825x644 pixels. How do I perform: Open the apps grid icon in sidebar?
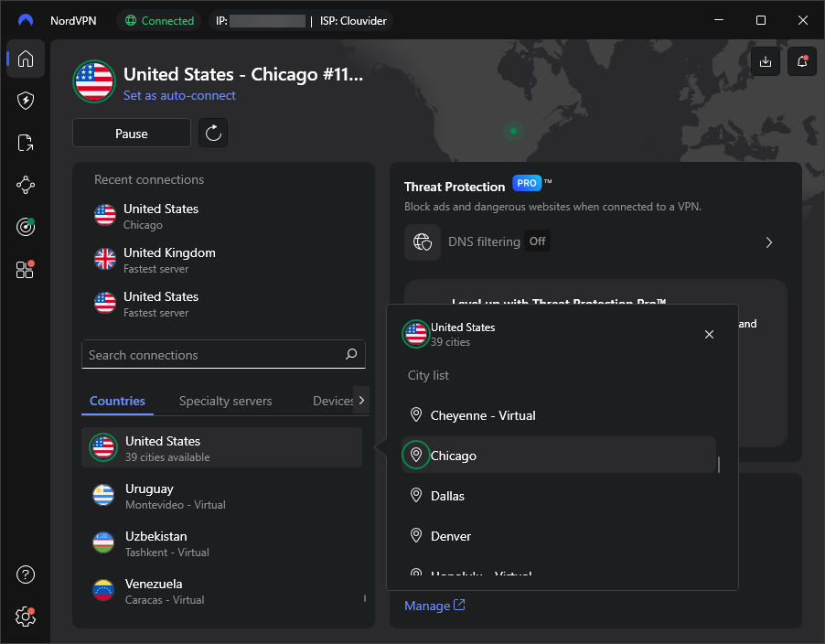tap(26, 269)
